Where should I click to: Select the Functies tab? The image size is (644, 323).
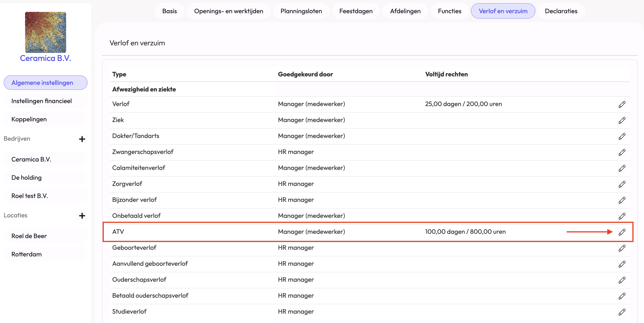pyautogui.click(x=449, y=11)
